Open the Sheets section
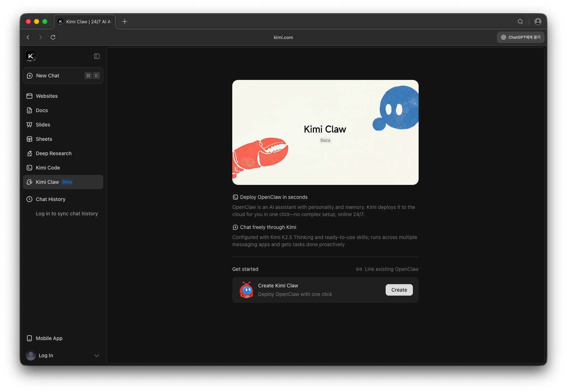The width and height of the screenshot is (567, 392). (63, 139)
